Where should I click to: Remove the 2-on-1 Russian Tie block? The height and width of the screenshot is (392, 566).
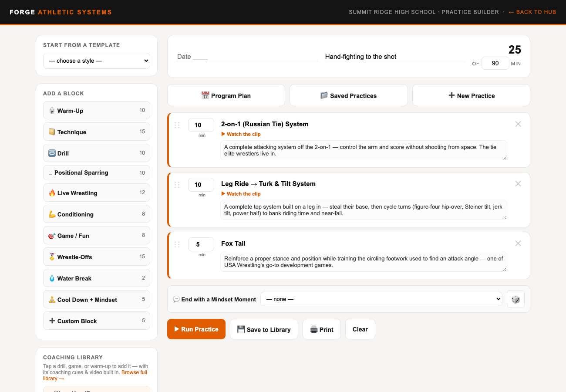pos(518,124)
